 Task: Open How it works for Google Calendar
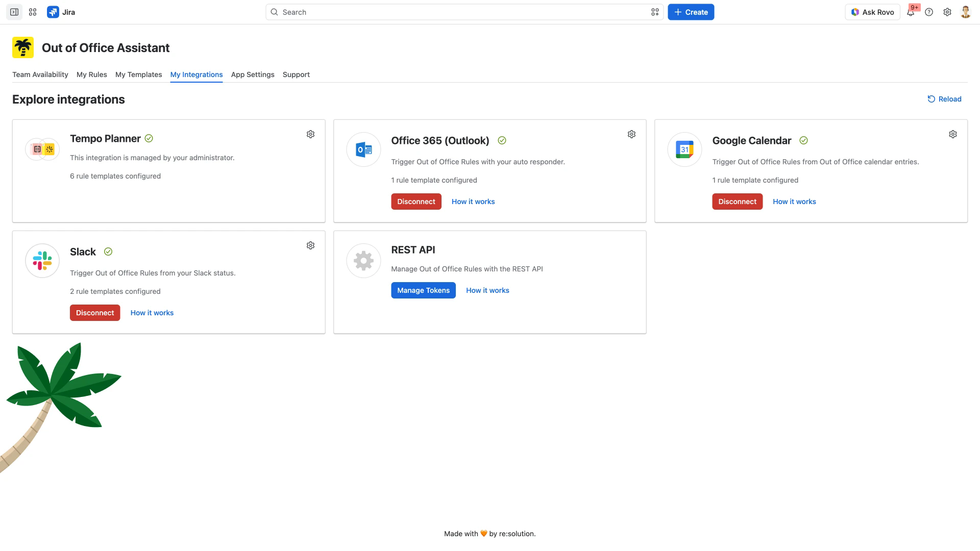794,202
